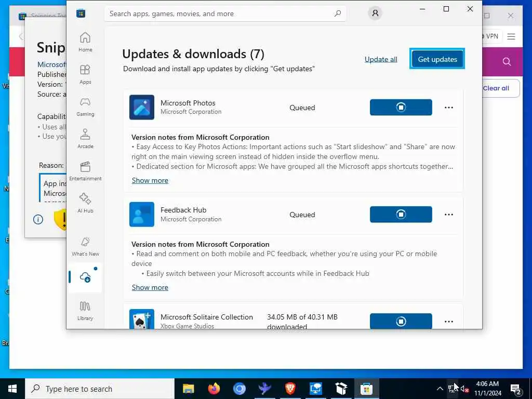Go to Gaming section

pyautogui.click(x=85, y=107)
